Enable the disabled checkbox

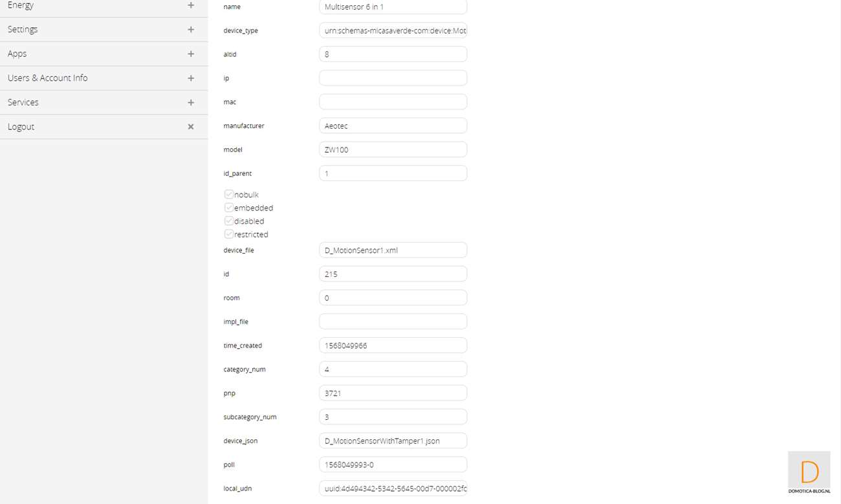coord(229,221)
